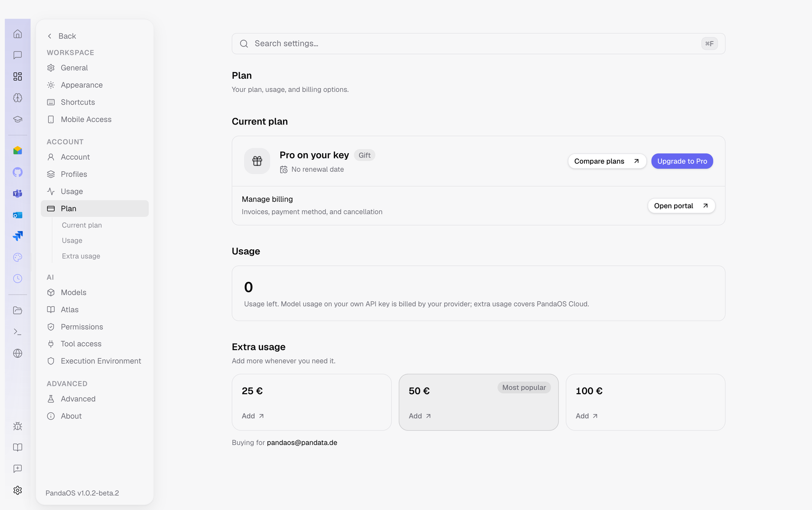The width and height of the screenshot is (812, 510).
Task: Click the Most popular badge
Action: [x=524, y=388]
